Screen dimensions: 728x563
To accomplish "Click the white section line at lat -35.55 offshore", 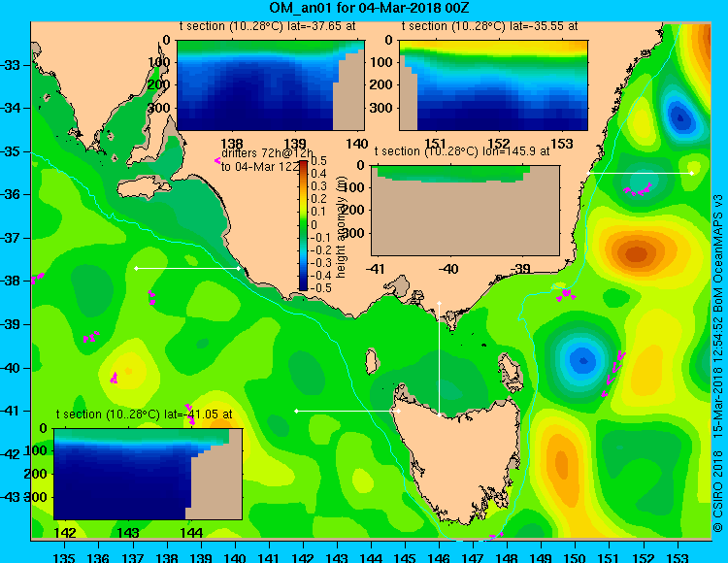I will [x=641, y=173].
